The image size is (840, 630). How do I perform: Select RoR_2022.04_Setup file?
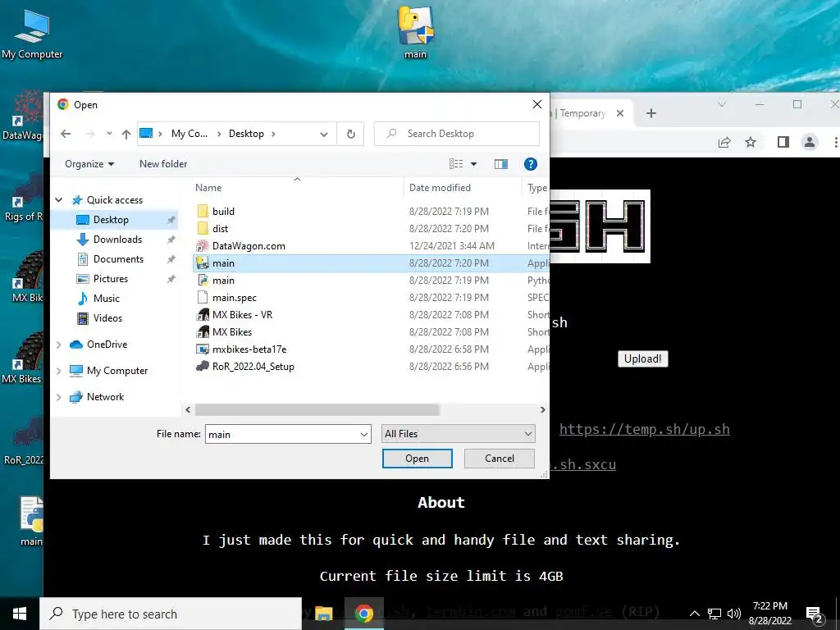coord(371,367)
